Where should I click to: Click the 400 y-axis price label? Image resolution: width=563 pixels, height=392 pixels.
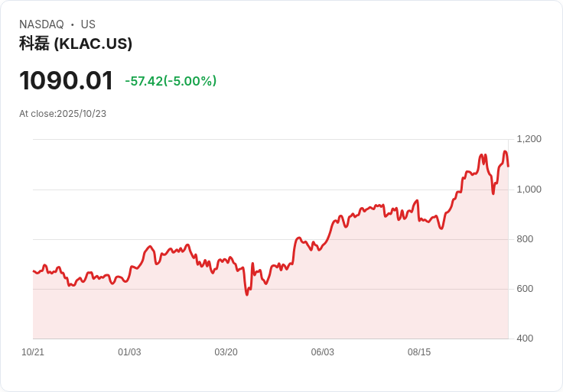tap(525, 339)
